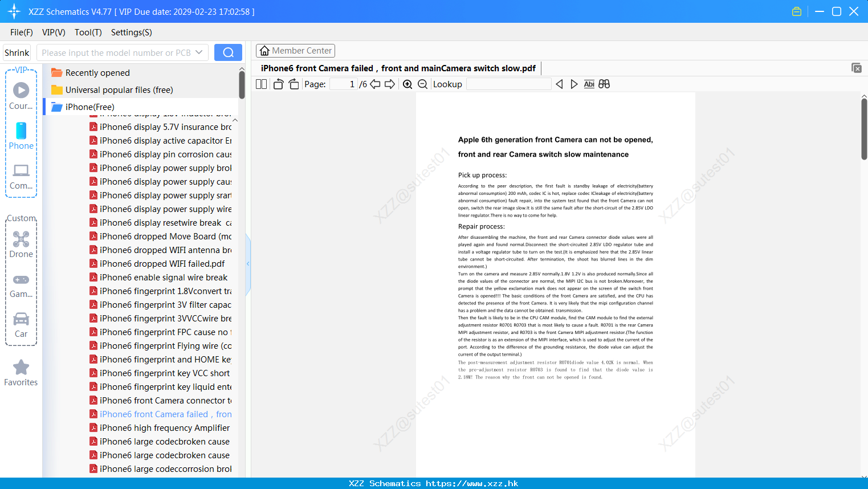The height and width of the screenshot is (489, 868).
Task: Collapse the iPhone(Free) folder
Action: click(x=89, y=107)
